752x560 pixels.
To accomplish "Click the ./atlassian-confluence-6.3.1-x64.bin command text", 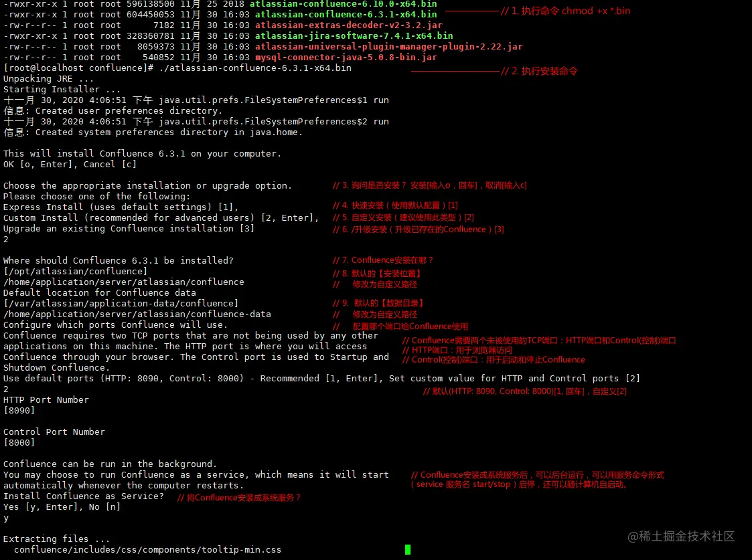I will pos(254,68).
